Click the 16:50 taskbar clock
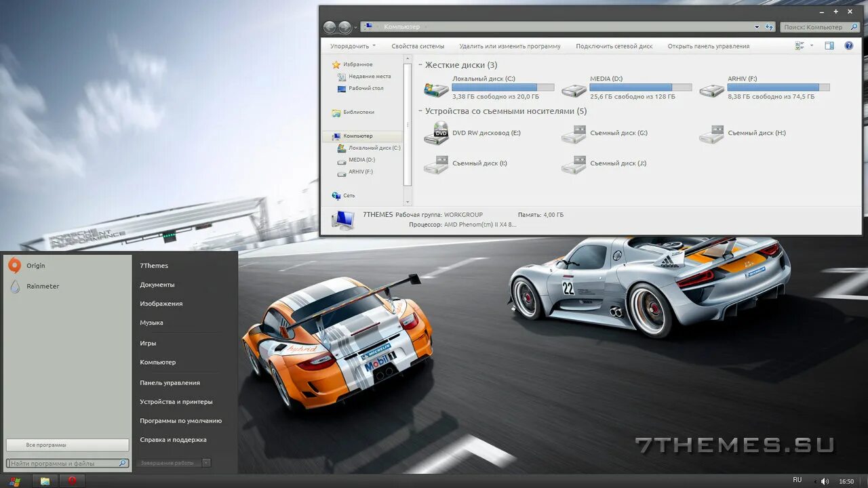Viewport: 868px width, 488px height. point(846,481)
